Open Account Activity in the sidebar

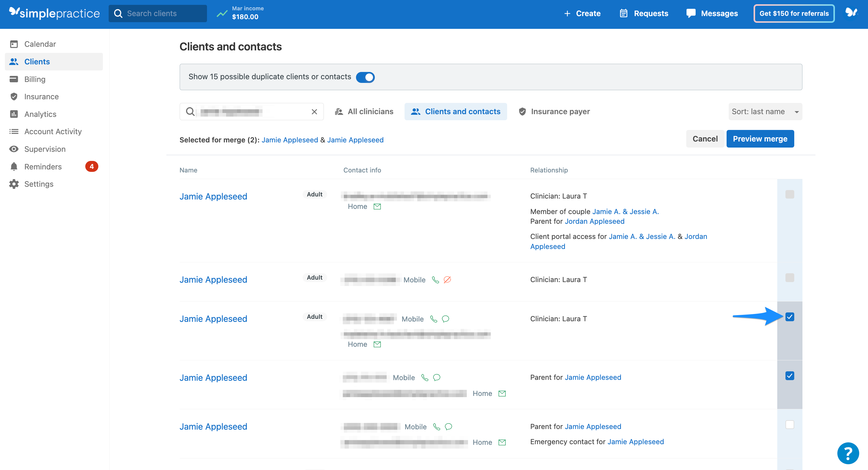click(x=53, y=131)
